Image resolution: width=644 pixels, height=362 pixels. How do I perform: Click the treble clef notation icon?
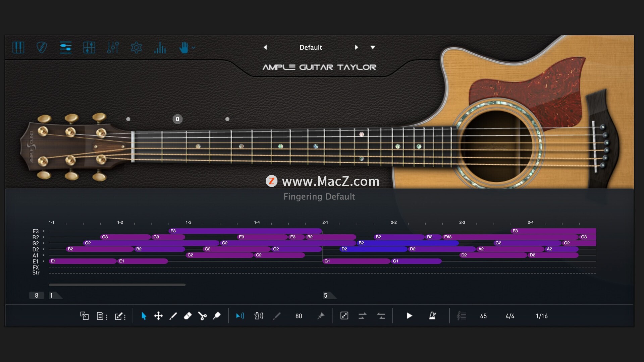[461, 316]
